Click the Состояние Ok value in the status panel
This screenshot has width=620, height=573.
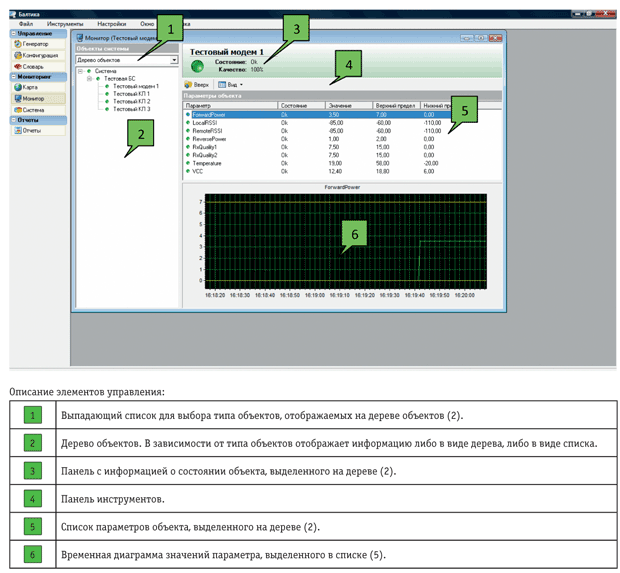pos(254,62)
